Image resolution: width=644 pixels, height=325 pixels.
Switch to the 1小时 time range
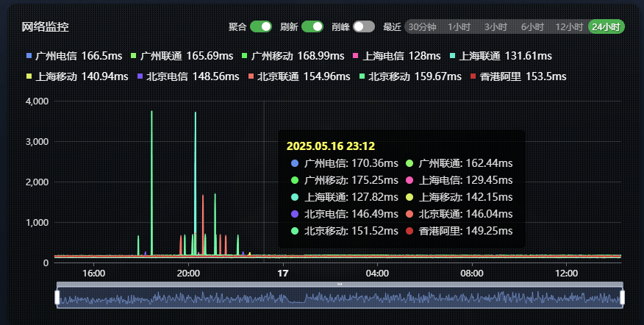tap(459, 26)
